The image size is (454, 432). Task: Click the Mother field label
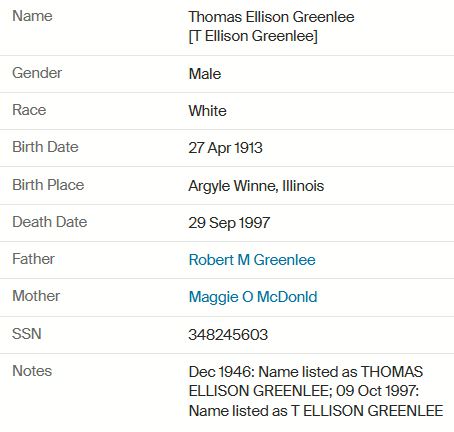(36, 296)
